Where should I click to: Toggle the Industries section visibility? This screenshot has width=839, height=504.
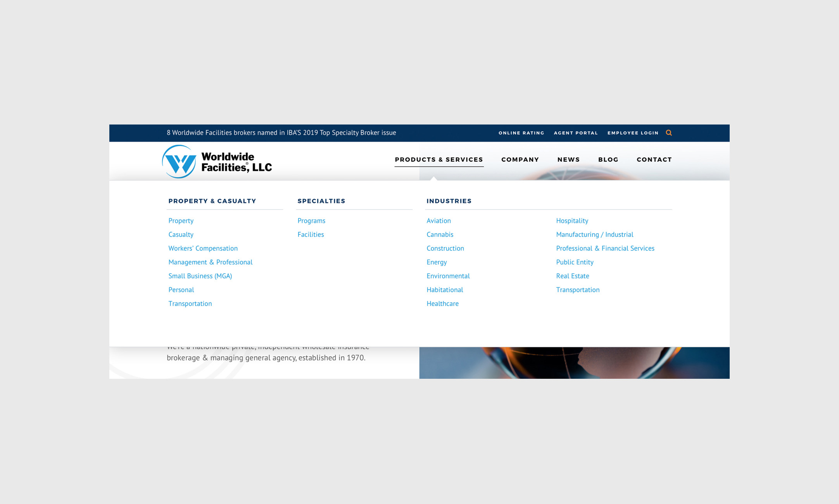(x=449, y=201)
